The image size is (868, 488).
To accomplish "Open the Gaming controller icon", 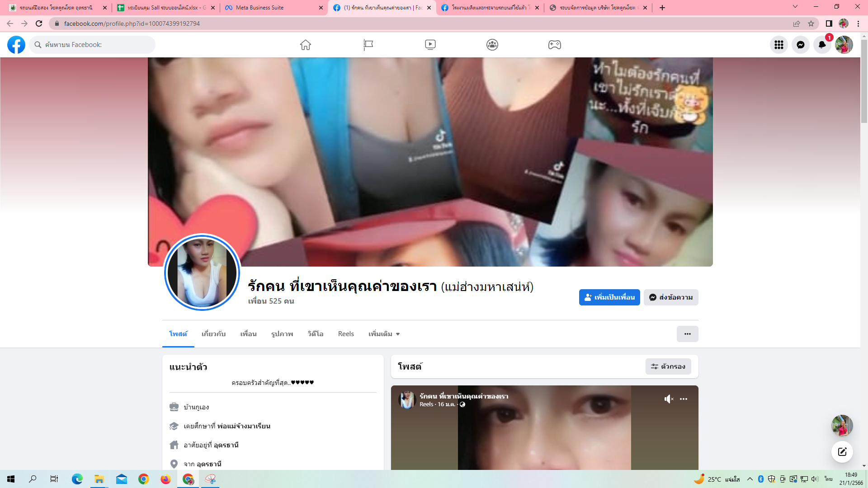I will pyautogui.click(x=554, y=45).
